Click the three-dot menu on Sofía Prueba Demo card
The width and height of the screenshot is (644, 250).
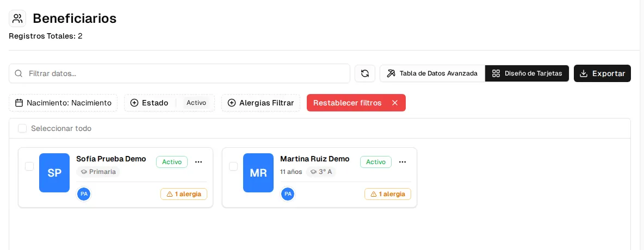point(199,162)
